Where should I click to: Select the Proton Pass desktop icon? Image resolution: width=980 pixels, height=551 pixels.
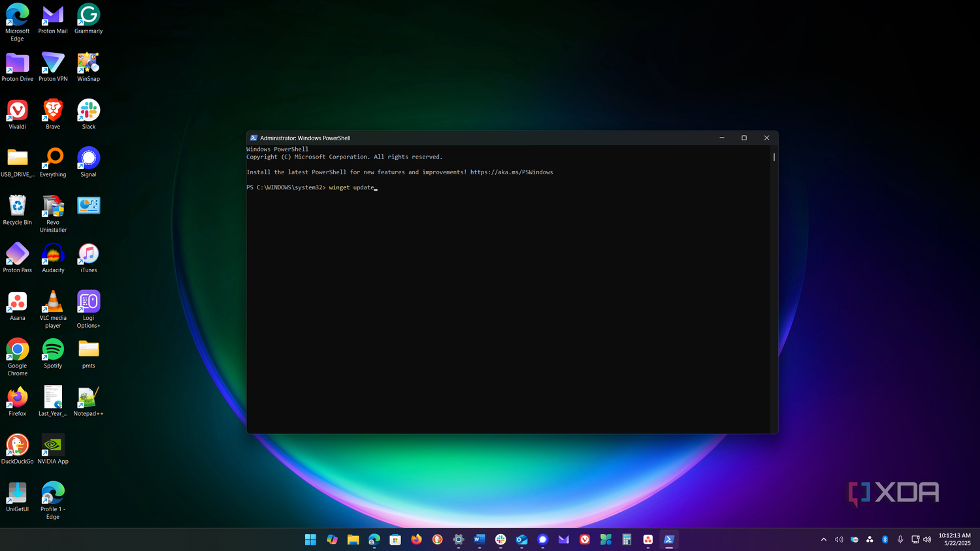(x=18, y=257)
